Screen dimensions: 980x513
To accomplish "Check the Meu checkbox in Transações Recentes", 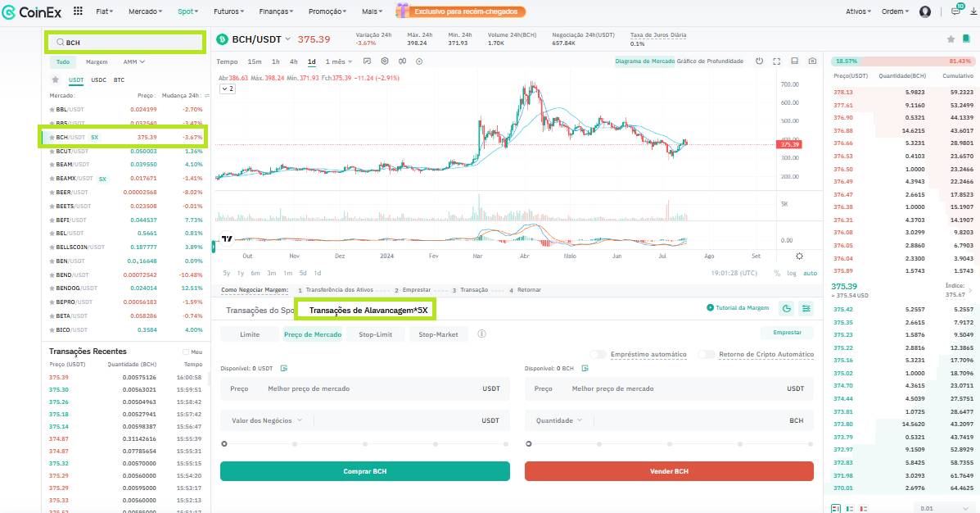I will tap(186, 352).
